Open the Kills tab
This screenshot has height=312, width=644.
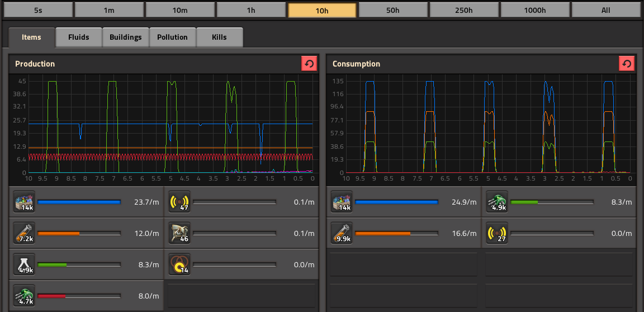click(219, 37)
